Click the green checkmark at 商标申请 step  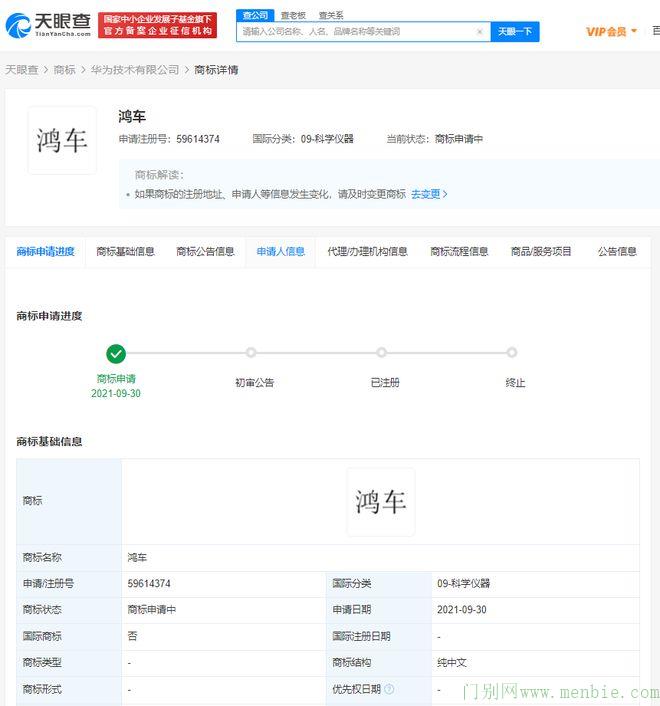(x=116, y=353)
